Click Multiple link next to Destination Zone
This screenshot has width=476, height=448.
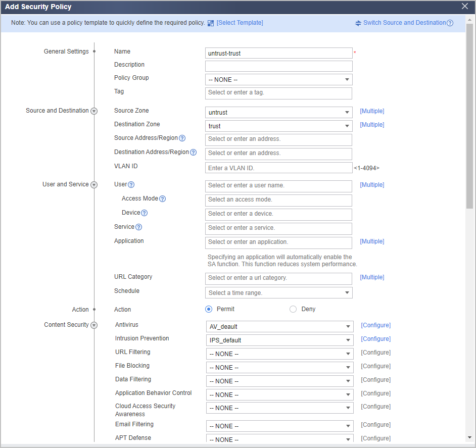click(x=372, y=125)
